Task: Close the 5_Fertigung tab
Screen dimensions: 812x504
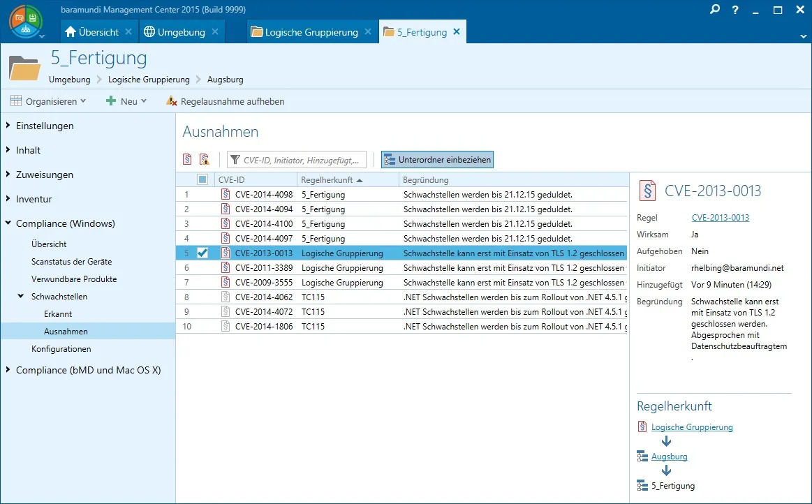Action: [456, 31]
